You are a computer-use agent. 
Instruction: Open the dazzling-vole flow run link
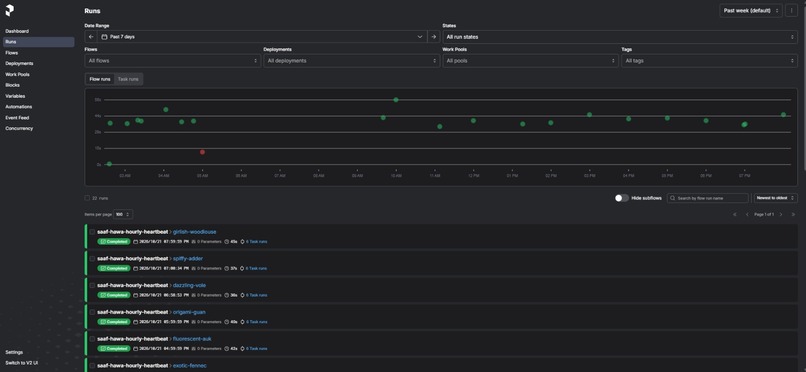189,285
